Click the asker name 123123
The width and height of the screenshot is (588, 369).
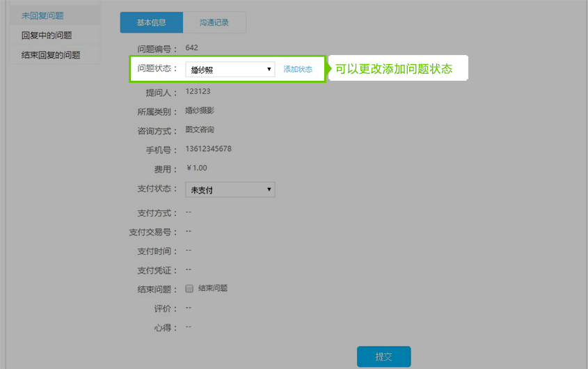[x=198, y=91]
